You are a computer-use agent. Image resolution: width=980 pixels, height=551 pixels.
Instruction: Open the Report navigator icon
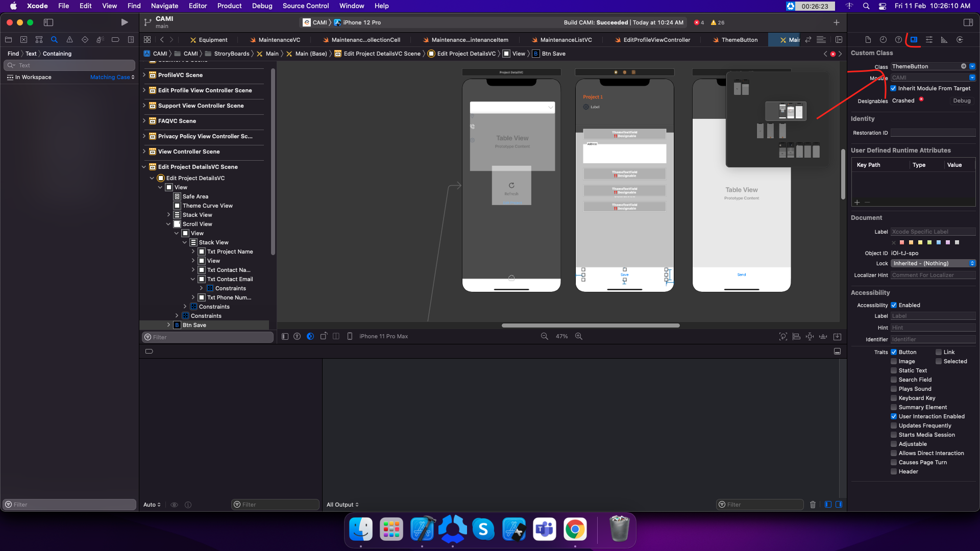pos(131,40)
